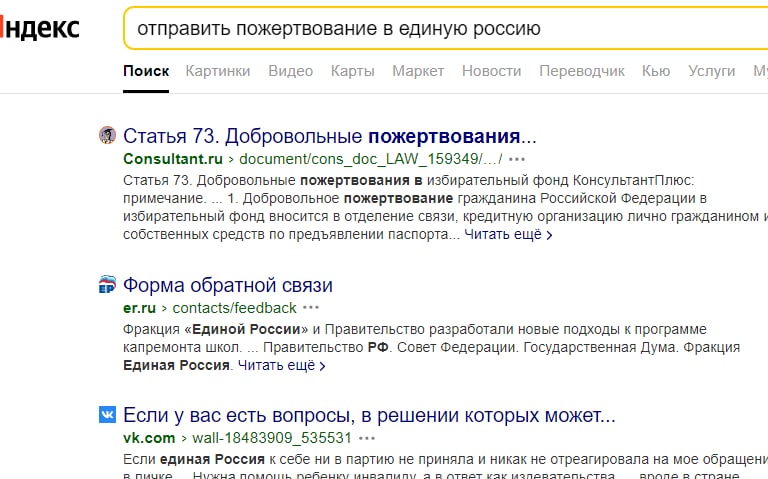Click the Consultant.ru domain link
The width and height of the screenshot is (768, 479).
(x=173, y=159)
